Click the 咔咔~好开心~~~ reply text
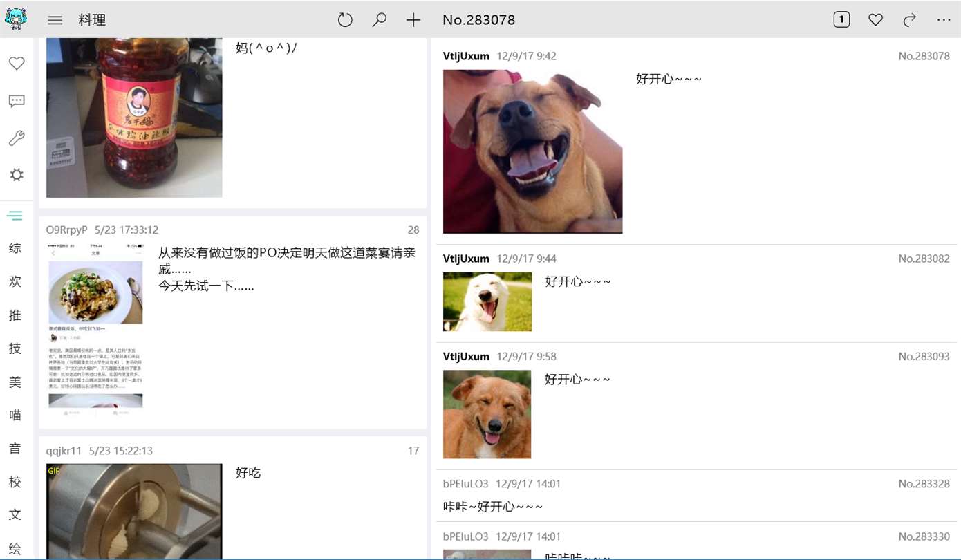The height and width of the screenshot is (560, 961). click(x=493, y=507)
